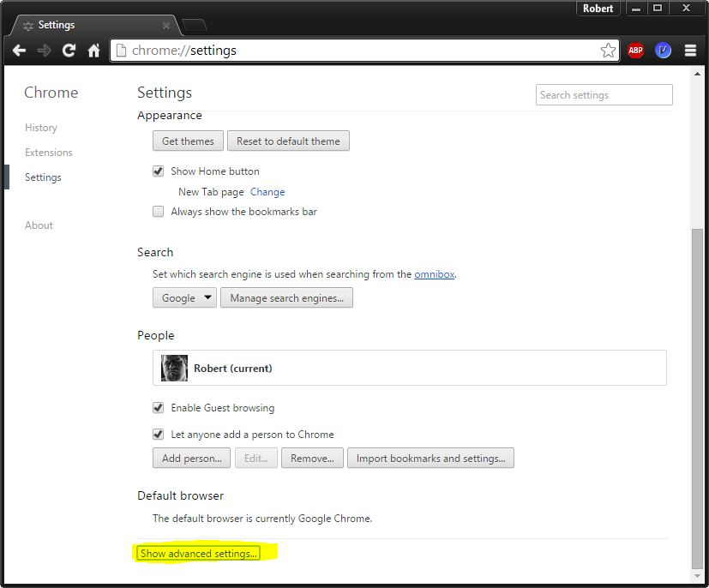This screenshot has width=709, height=588.
Task: Enable Always show the bookmarks bar
Action: (x=159, y=212)
